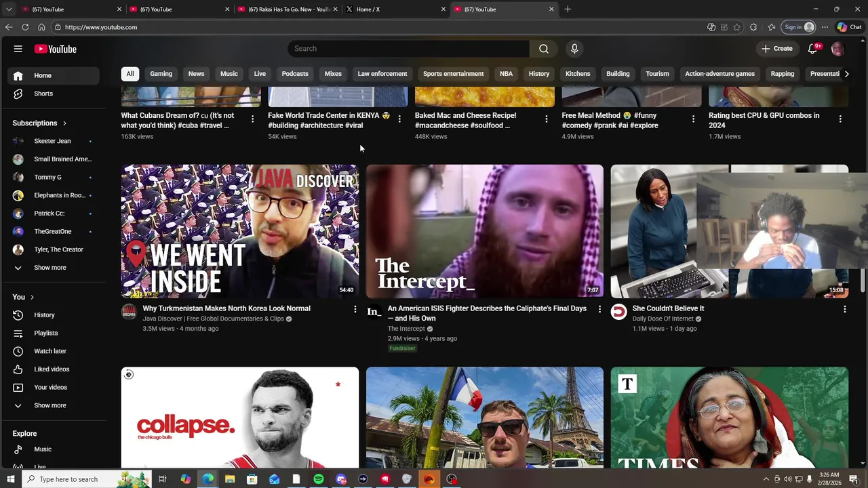The height and width of the screenshot is (488, 868).
Task: Play Why Turkmenistan Makes North Korea thumbnail
Action: click(240, 231)
